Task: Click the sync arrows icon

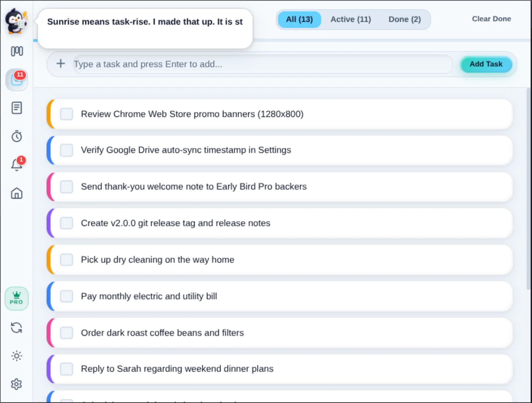Action: 17,328
